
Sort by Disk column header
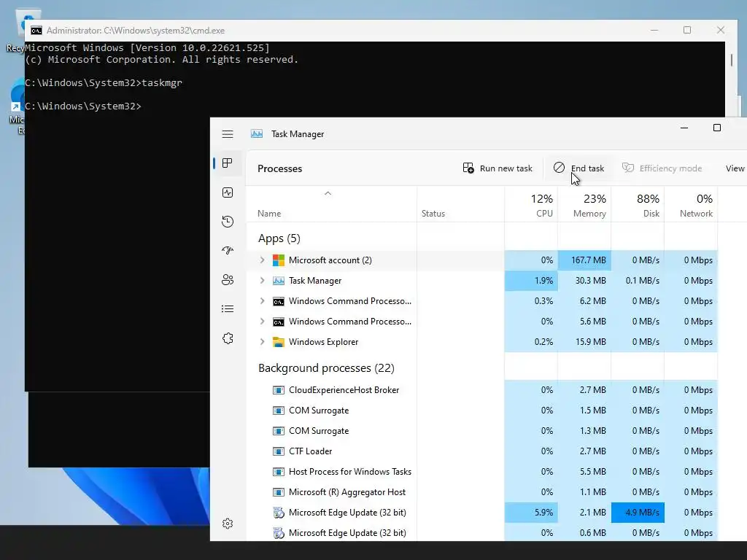tap(638, 205)
